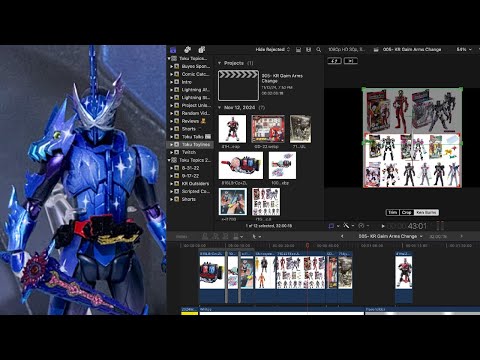480x360 pixels.
Task: Collapse the Nov 12, 2024 section
Action: click(219, 108)
